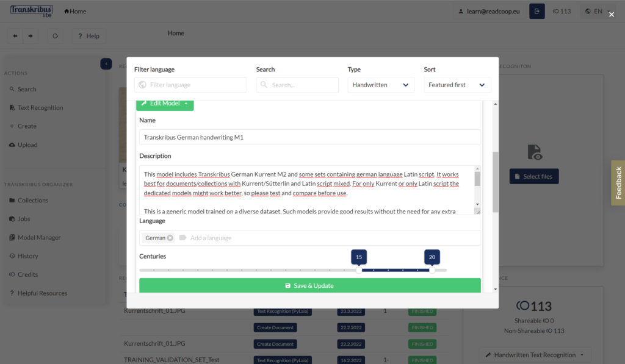Click the logout icon button in header
Image resolution: width=625 pixels, height=364 pixels.
tap(537, 11)
